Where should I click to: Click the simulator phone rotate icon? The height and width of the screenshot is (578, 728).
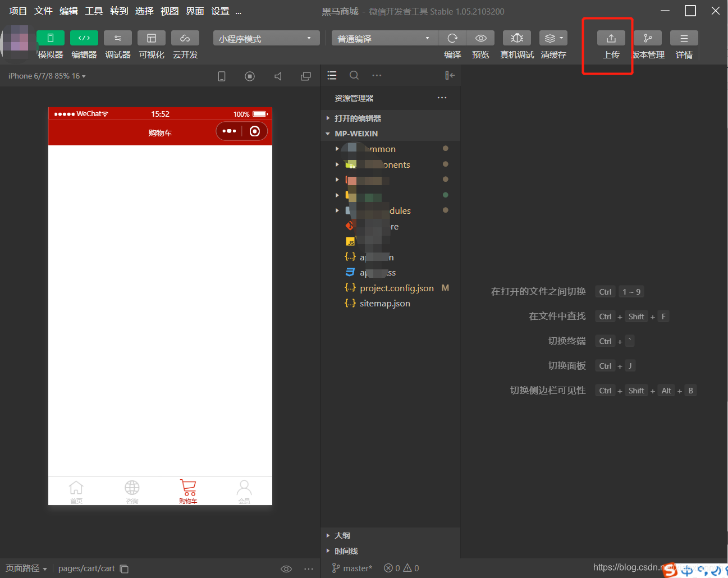[222, 76]
